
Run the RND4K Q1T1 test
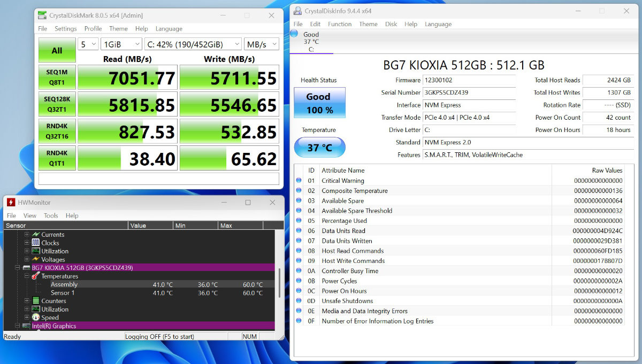click(57, 158)
